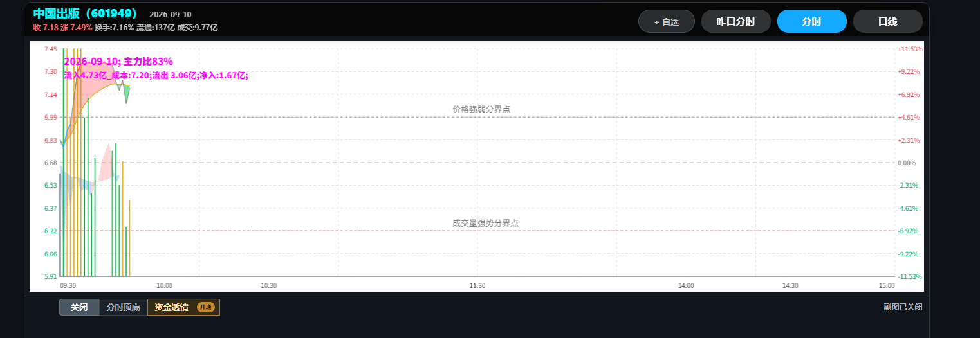980x338 pixels.
Task: Click the -11.53% percent axis label
Action: 910,277
